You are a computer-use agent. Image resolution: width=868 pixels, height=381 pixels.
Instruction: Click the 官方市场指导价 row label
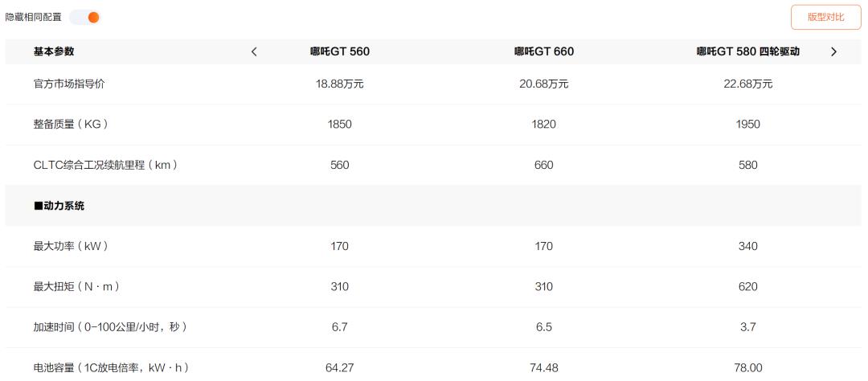[x=69, y=84]
